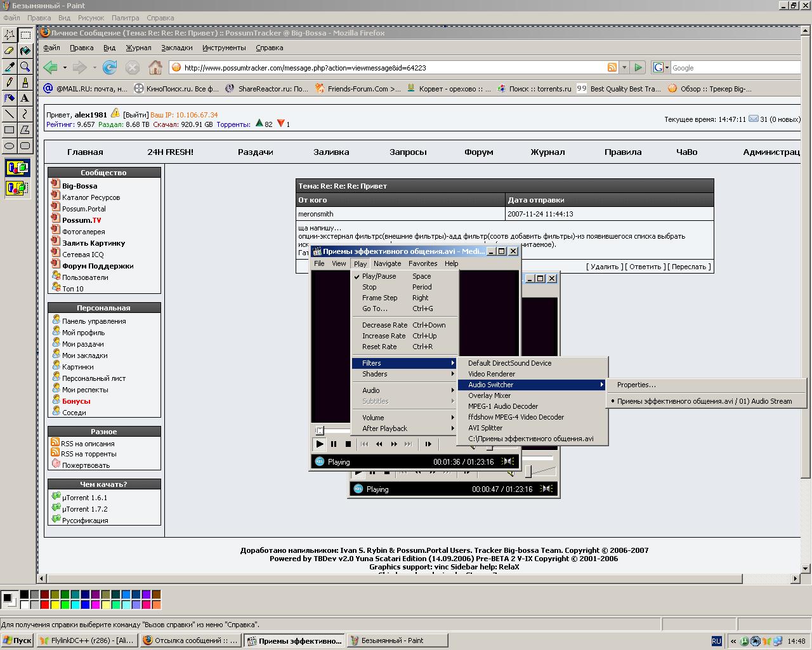Select the Pencil tool
This screenshot has width=812, height=650.
[9, 83]
